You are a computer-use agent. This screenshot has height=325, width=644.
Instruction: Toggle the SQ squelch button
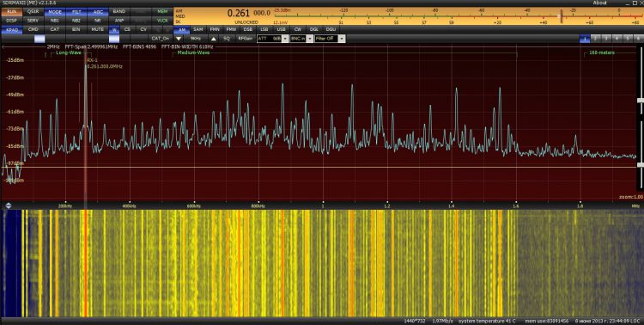tap(227, 39)
